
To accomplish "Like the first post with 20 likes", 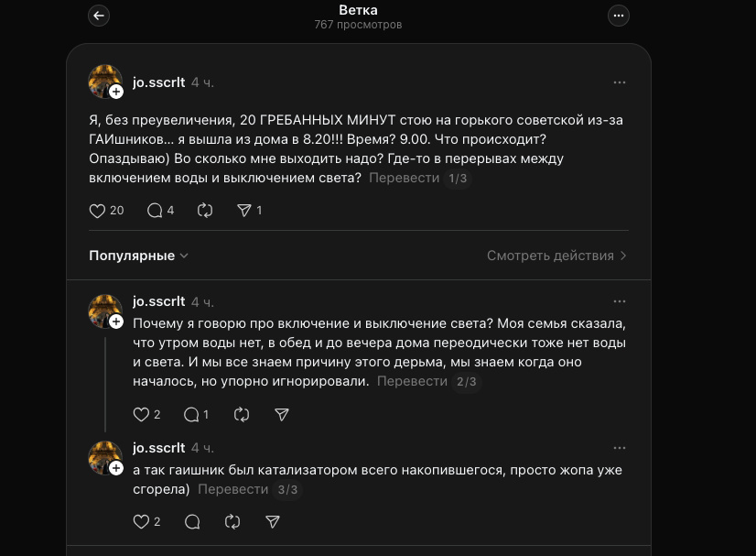I will (x=98, y=211).
